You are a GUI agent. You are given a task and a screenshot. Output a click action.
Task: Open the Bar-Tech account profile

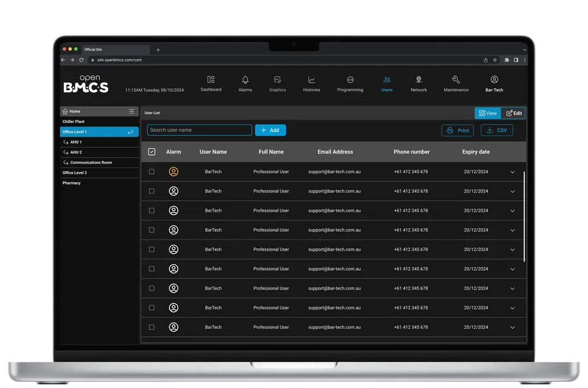[x=494, y=84]
